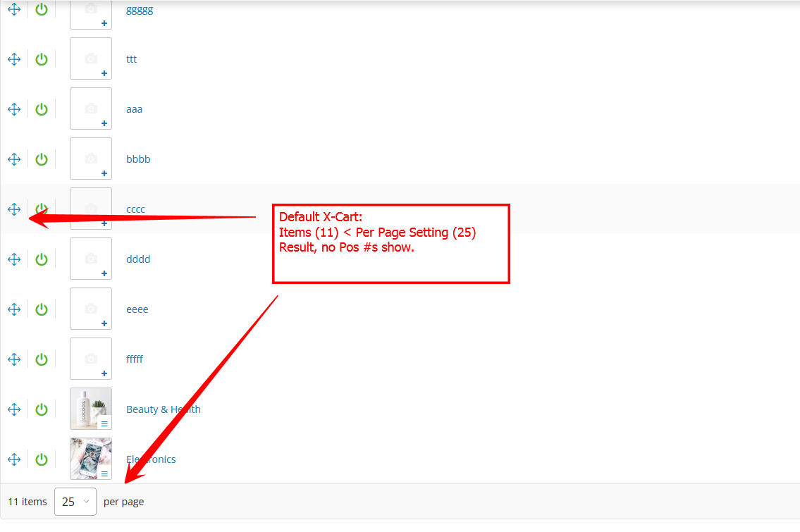Toggle the enabled switch for ttt
Image resolution: width=800 pixels, height=532 pixels.
[x=42, y=59]
